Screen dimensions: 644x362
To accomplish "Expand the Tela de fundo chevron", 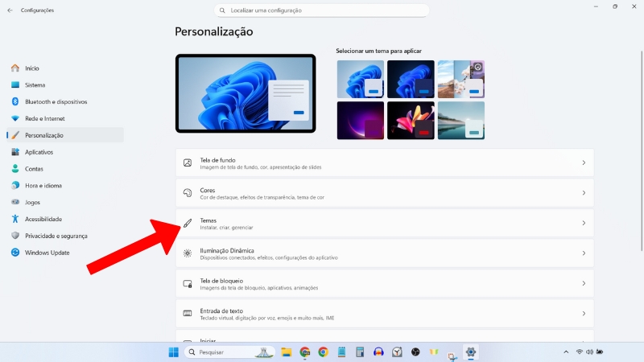I will pyautogui.click(x=584, y=162).
